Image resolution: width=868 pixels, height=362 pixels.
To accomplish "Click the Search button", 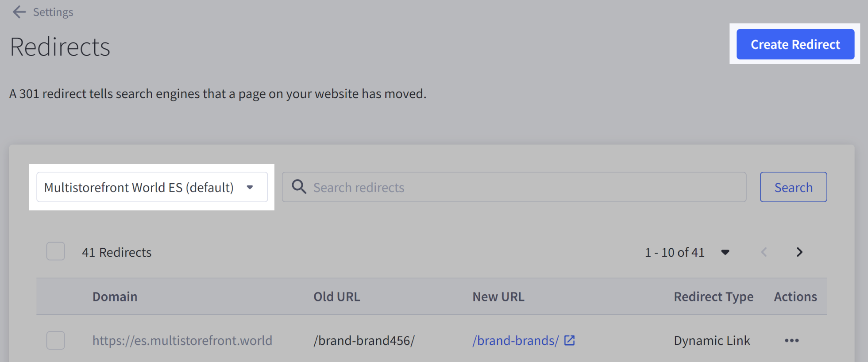I will [793, 187].
